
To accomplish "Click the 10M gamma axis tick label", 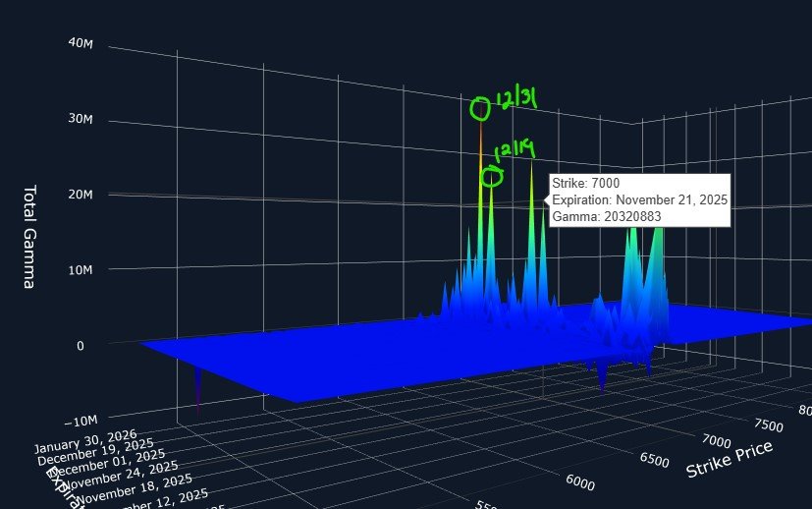I will point(81,270).
